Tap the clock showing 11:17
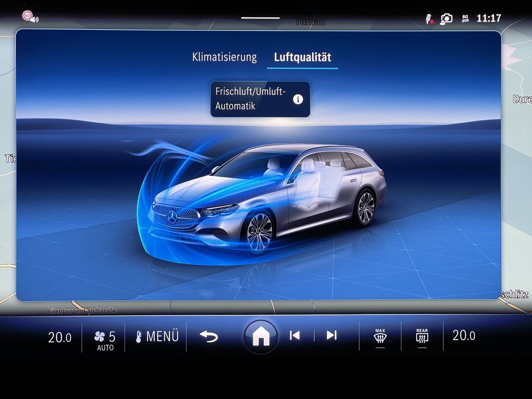 tap(488, 18)
